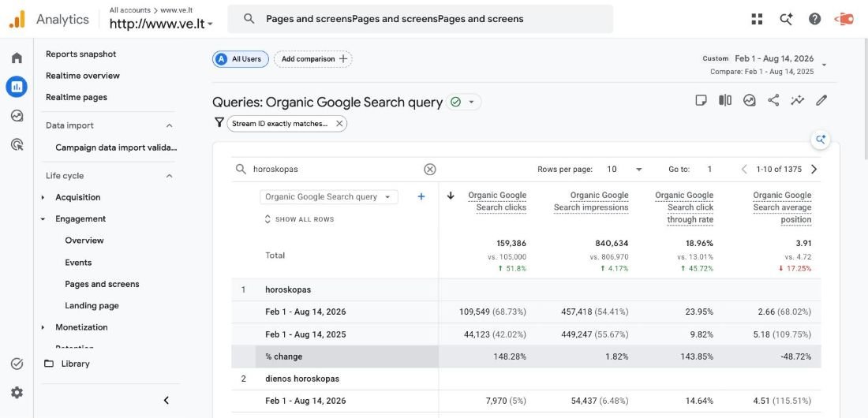
Task: Open the Events report
Action: pos(78,263)
